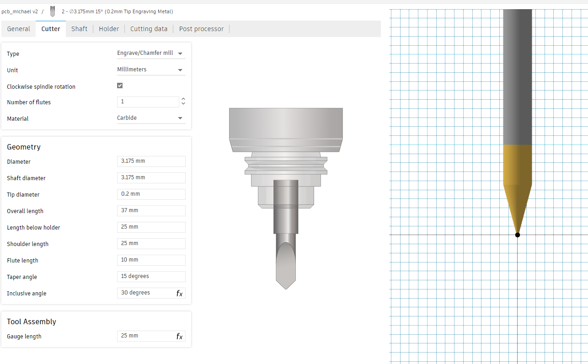
Task: Edit the Shoulder length field
Action: pyautogui.click(x=151, y=244)
